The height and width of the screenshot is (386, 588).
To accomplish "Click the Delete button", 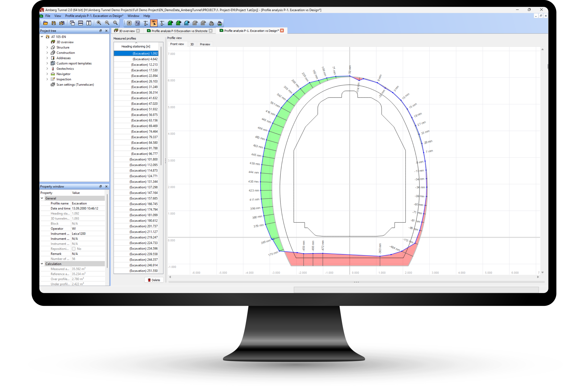I will click(154, 280).
